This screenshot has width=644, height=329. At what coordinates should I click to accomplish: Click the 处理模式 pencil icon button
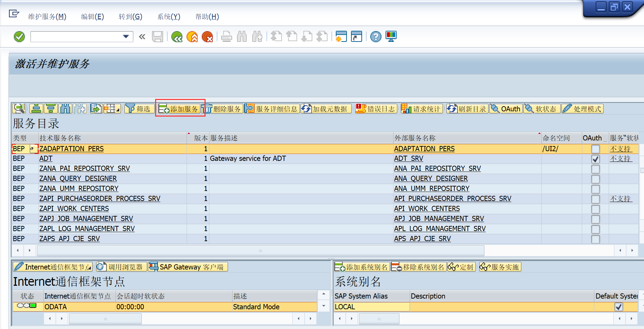(583, 109)
